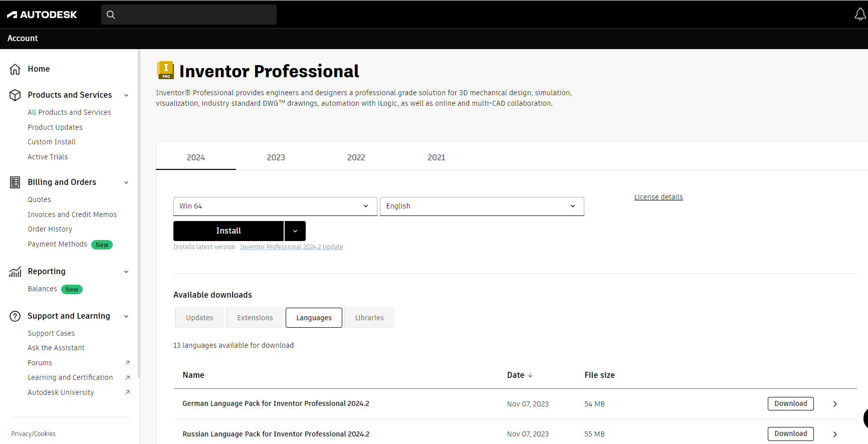Click Russian Language Pack for Inventor Professional 2024.2
Screen dimensions: 868x444
[276, 434]
